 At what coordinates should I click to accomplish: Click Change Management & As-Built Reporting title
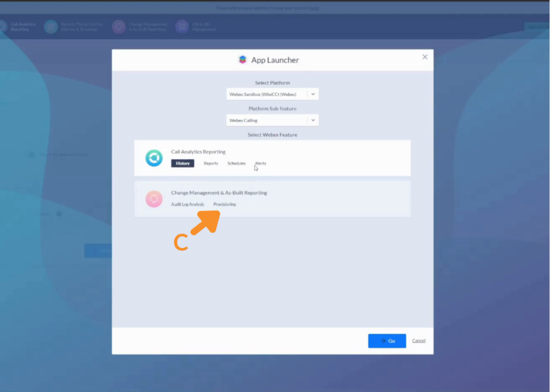click(219, 193)
